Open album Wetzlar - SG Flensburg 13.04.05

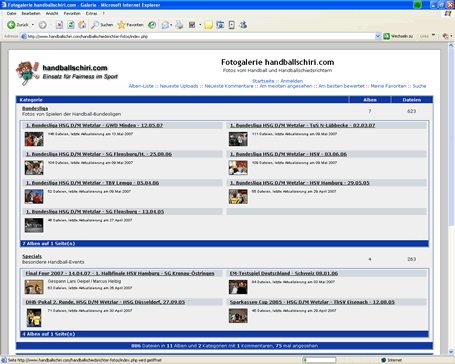pos(95,211)
